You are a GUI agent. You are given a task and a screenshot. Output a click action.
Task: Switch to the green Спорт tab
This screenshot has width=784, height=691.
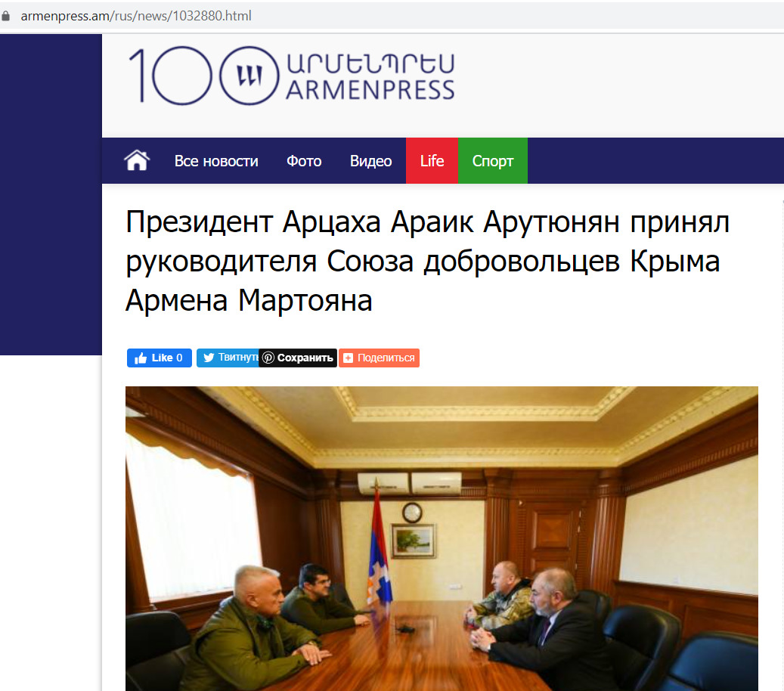(492, 160)
